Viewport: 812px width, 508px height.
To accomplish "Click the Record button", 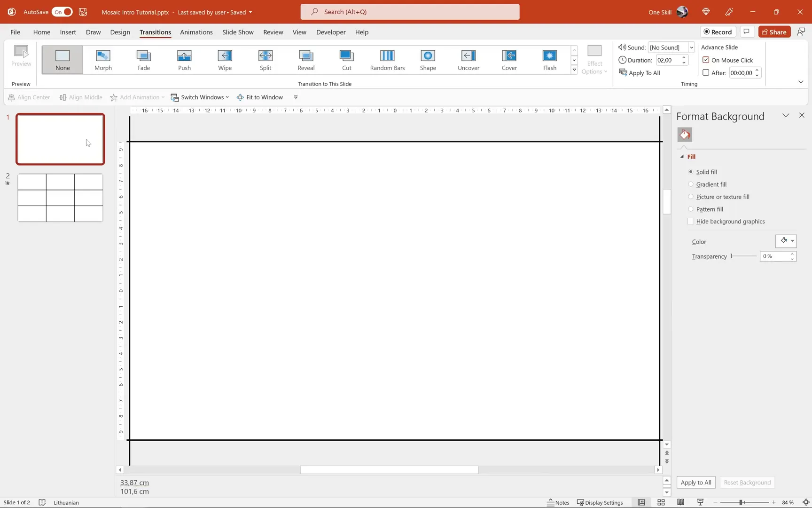I will coord(718,32).
